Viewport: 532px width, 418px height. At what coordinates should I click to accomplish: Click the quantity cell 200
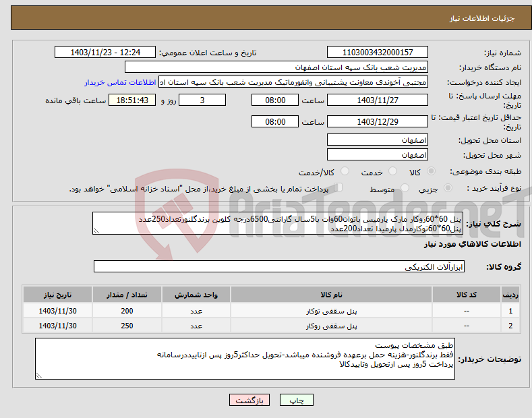(127, 311)
